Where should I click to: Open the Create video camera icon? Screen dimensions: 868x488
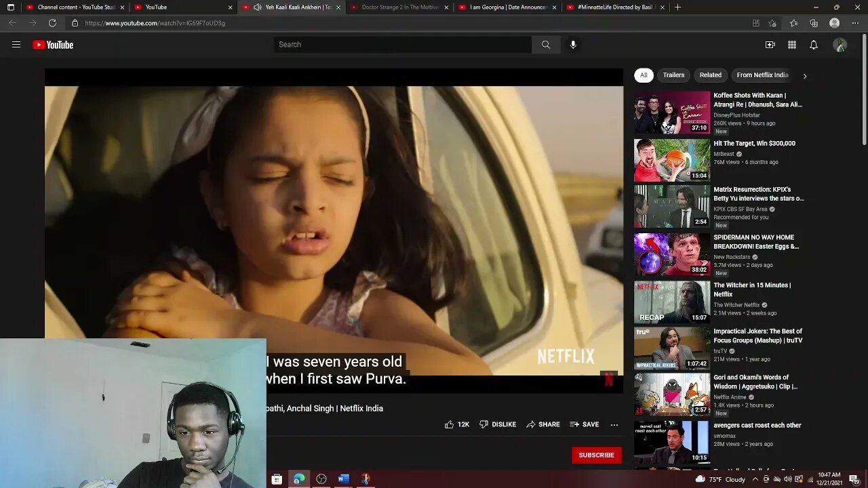770,45
